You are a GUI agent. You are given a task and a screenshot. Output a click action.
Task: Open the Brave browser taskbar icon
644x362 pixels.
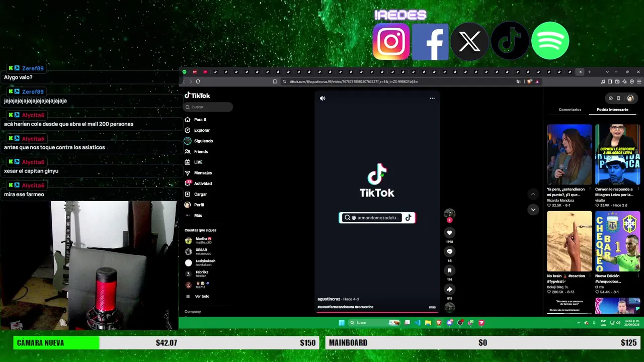439,323
